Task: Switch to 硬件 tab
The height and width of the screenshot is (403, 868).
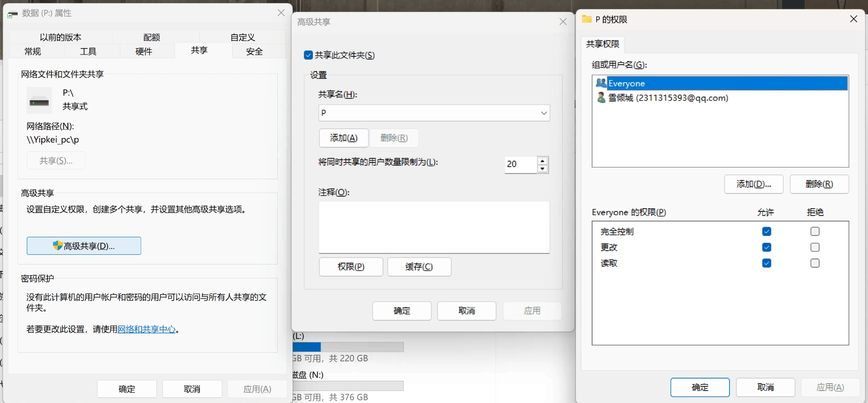Action: pos(144,51)
